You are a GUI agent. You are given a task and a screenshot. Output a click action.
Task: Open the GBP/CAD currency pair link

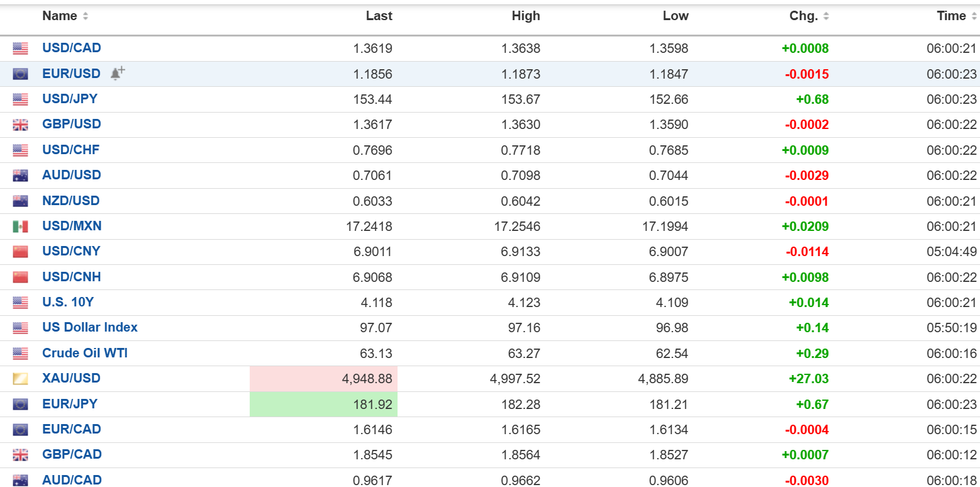click(72, 454)
